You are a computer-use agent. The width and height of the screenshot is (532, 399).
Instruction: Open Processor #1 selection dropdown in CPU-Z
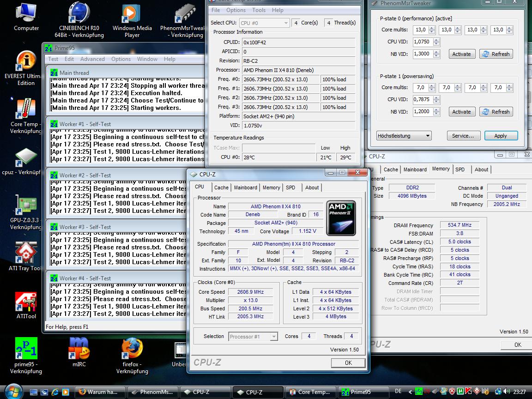point(253,337)
